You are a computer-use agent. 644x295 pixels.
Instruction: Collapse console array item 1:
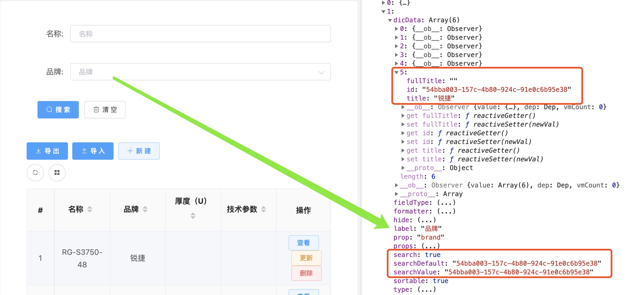tap(383, 11)
